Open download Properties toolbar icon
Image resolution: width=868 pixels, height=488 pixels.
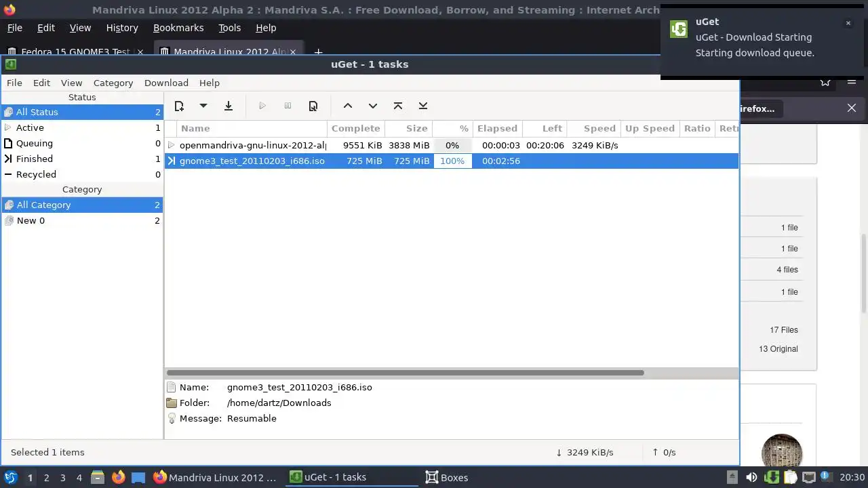pyautogui.click(x=313, y=106)
